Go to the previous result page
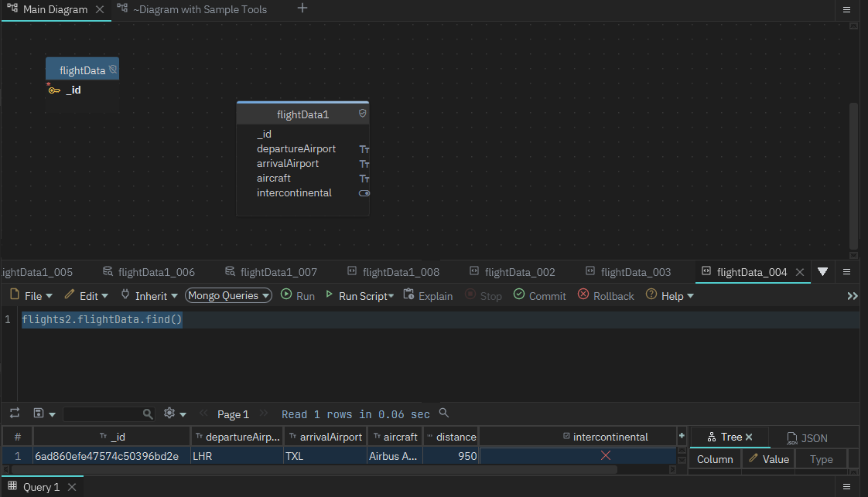The height and width of the screenshot is (497, 868). click(x=203, y=413)
